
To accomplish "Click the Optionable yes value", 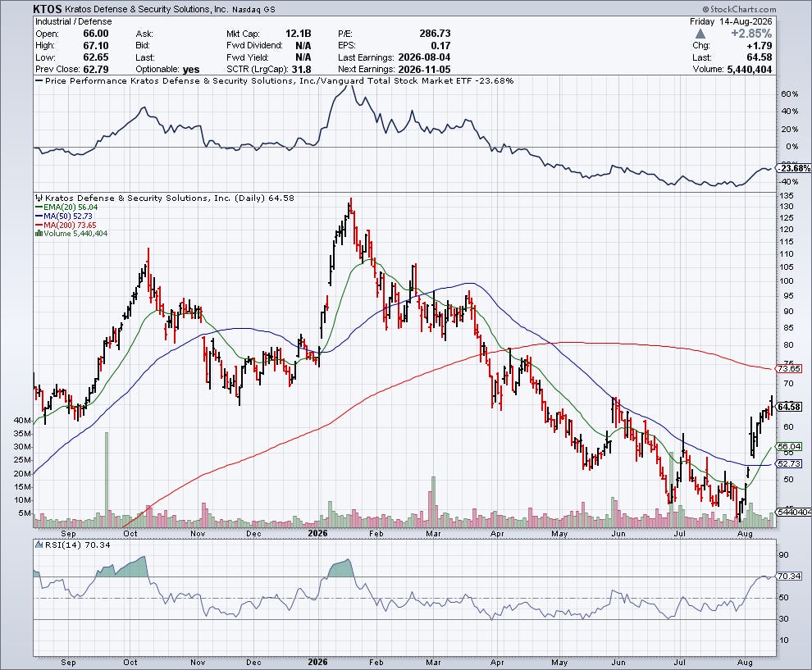I will pos(190,70).
